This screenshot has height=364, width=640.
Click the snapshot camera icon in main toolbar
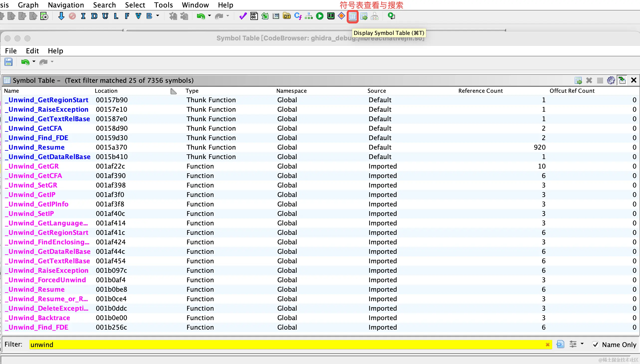point(44,16)
